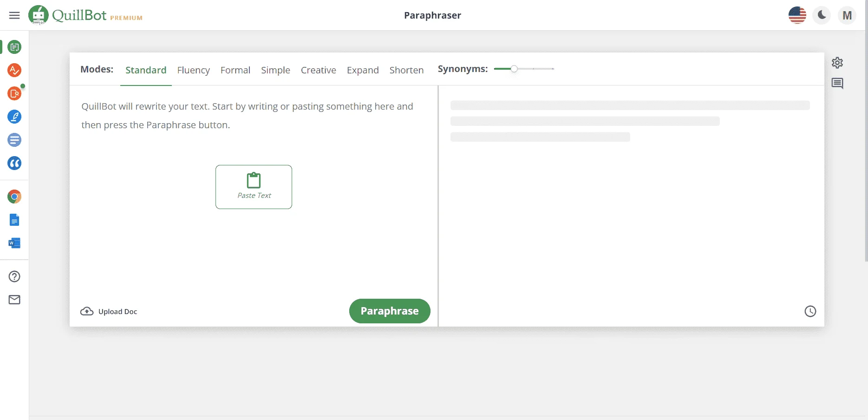The image size is (868, 420).
Task: Open the Paraphraser tool in sidebar
Action: [x=14, y=47]
